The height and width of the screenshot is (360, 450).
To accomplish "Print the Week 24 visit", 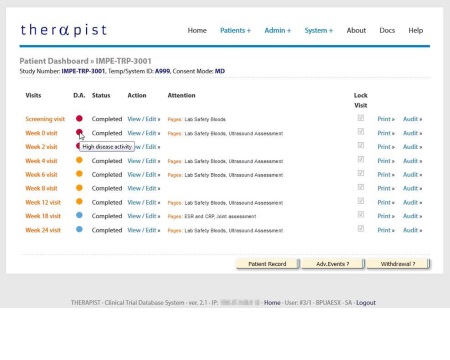I will [x=386, y=230].
